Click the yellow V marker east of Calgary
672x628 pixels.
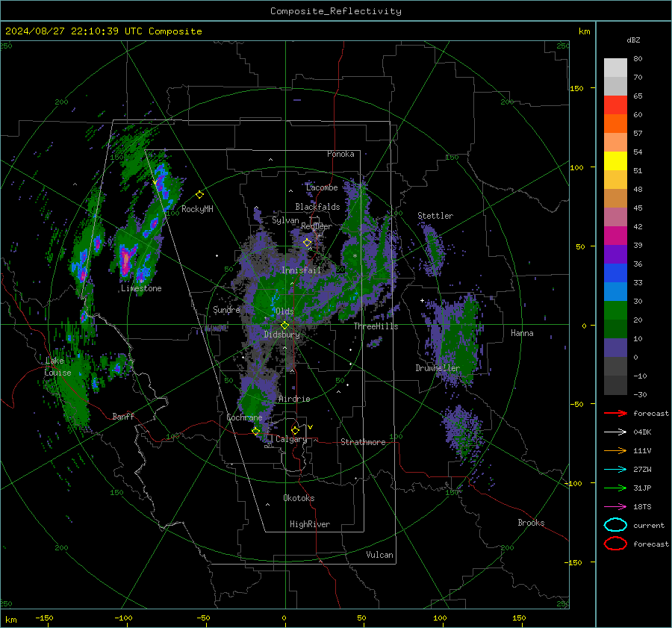coord(311,427)
